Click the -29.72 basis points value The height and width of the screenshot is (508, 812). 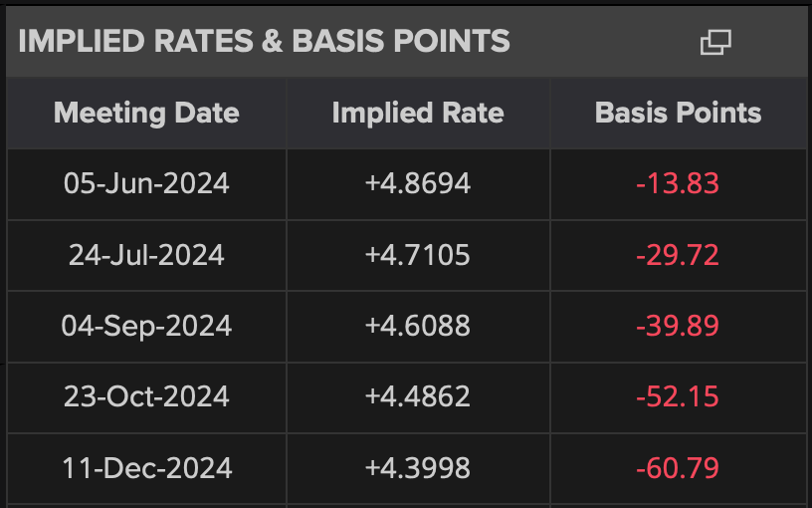coord(678,255)
